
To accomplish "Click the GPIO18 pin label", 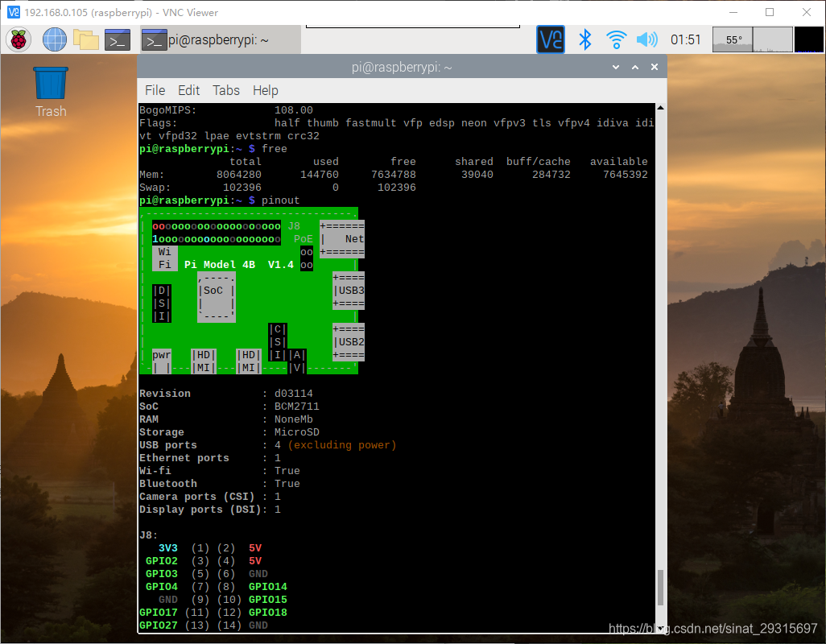I will (267, 613).
